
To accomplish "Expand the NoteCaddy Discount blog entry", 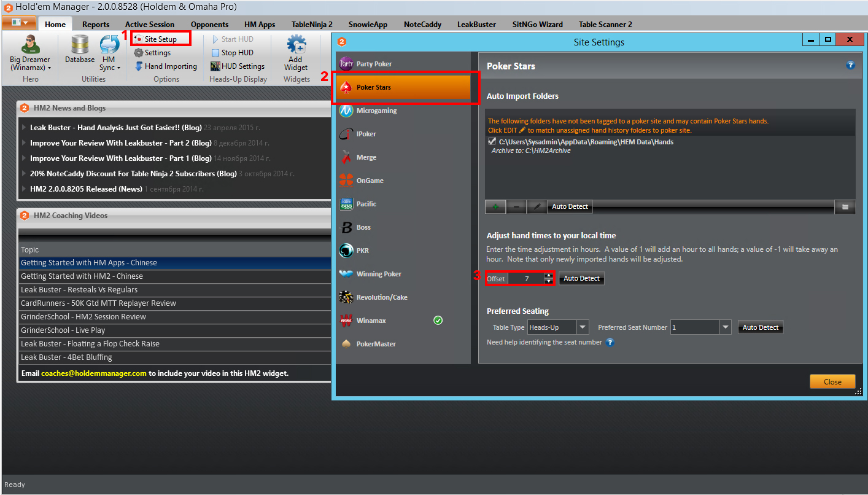I will [x=24, y=174].
